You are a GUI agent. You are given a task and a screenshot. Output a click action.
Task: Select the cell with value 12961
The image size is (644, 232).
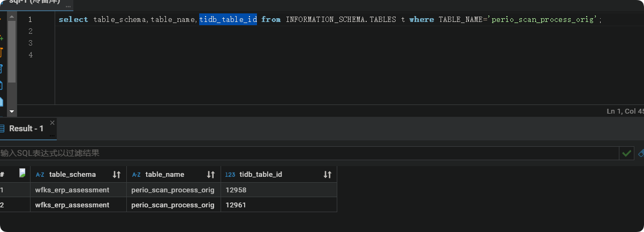coord(236,205)
